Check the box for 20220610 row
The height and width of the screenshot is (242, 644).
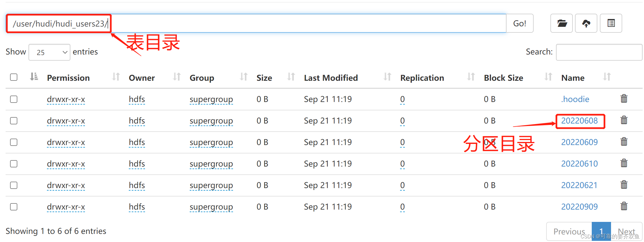click(14, 164)
